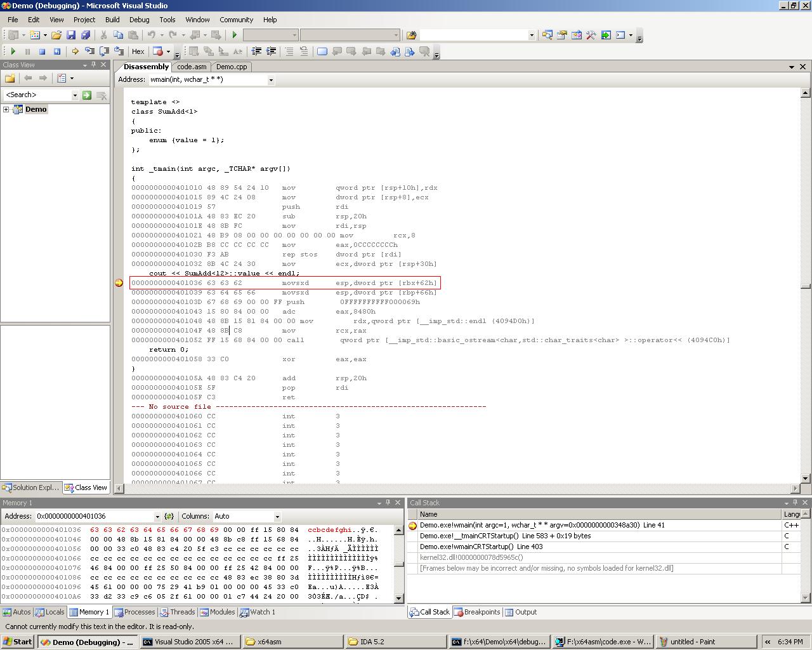Open Solution Explorer from the toolbar icon
This screenshot has height=650, width=812.
547,35
